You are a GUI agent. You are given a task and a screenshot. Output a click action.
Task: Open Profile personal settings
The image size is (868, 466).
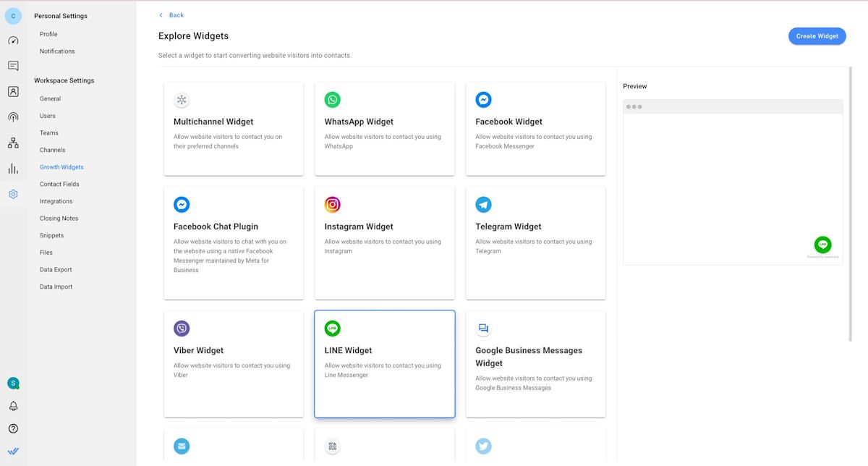tap(48, 34)
